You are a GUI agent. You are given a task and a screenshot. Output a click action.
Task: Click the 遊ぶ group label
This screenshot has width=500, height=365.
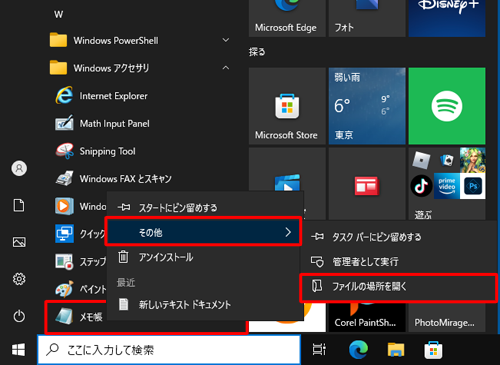[423, 214]
